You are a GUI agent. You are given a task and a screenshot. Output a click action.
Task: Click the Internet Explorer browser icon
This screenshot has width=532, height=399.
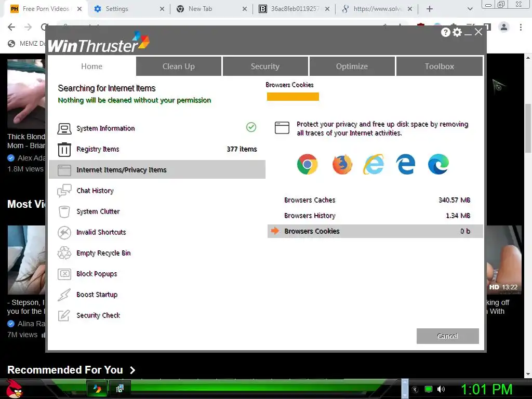pyautogui.click(x=374, y=164)
